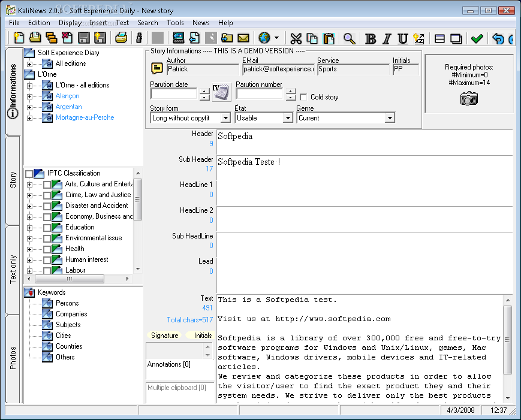Viewport: 521px width, 420px height.
Task: Expand the All editions tree node
Action: point(29,64)
